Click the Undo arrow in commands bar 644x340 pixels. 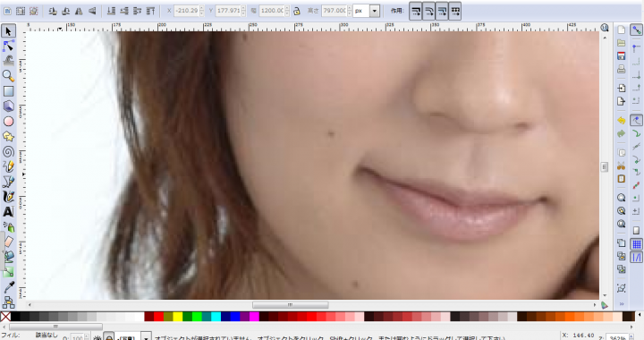click(x=621, y=120)
